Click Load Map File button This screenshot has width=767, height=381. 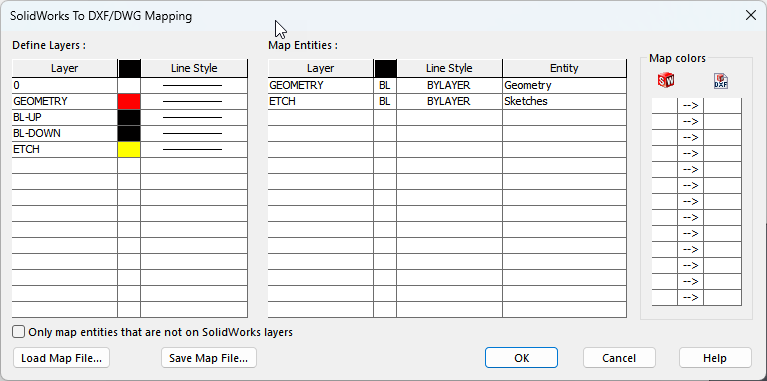click(x=62, y=358)
